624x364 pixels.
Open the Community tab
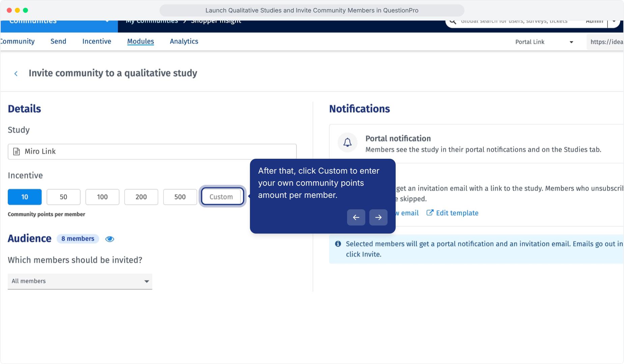(18, 41)
